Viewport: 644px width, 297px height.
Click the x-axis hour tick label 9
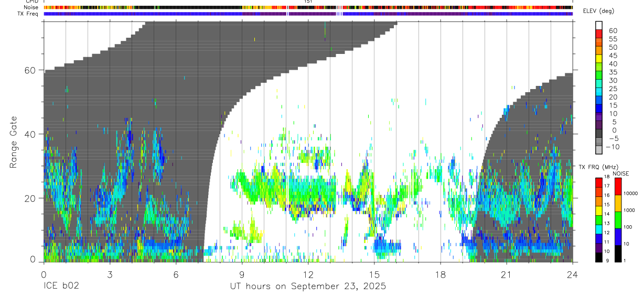(242, 274)
